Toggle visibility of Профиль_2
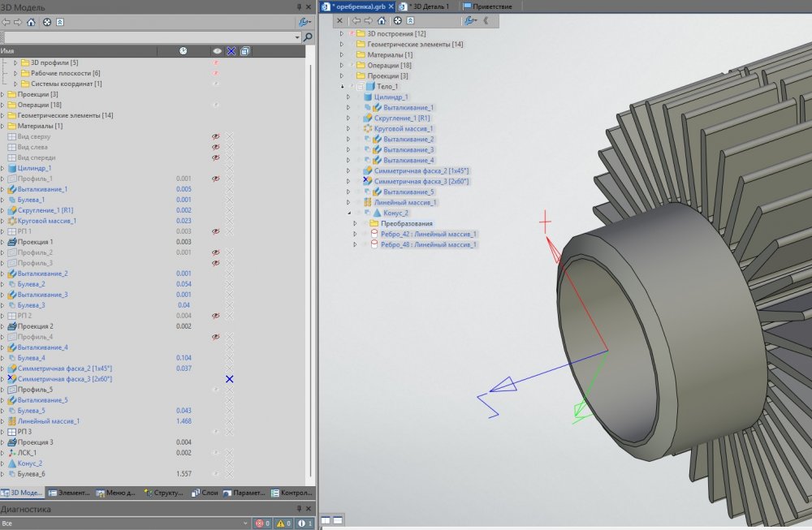 [x=216, y=252]
